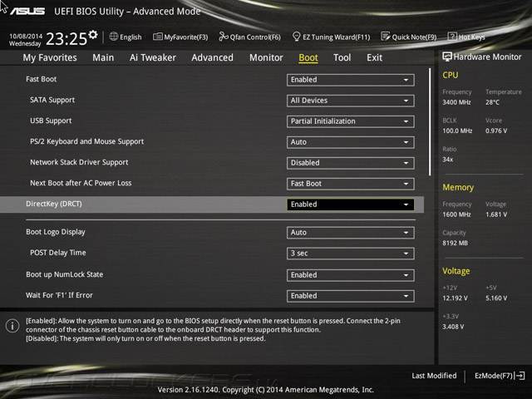Click Last Modified button
The width and height of the screenshot is (532, 399).
[434, 376]
